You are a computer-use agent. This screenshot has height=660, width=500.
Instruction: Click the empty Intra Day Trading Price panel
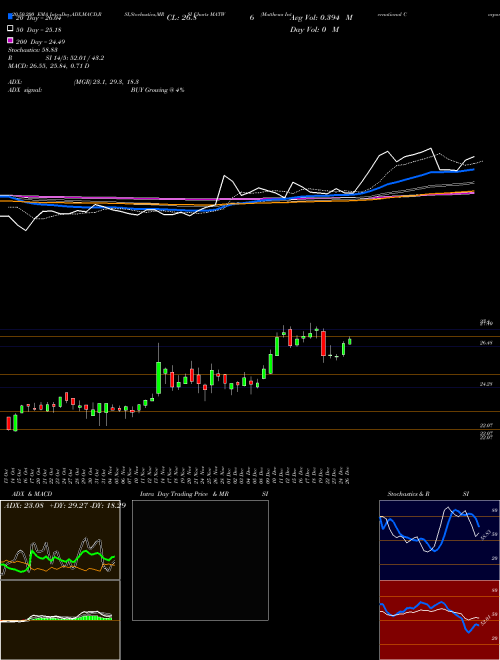tap(200, 560)
